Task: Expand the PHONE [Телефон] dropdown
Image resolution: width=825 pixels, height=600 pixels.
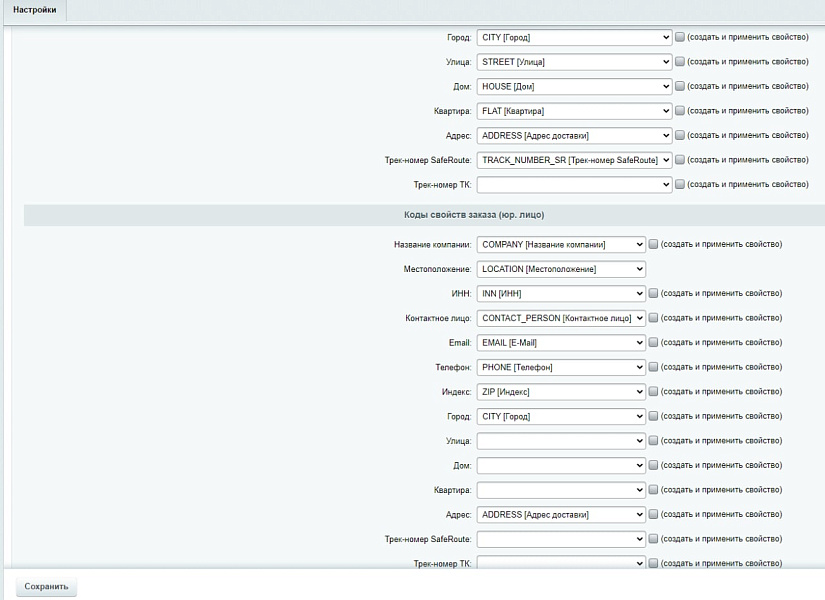Action: coord(561,367)
